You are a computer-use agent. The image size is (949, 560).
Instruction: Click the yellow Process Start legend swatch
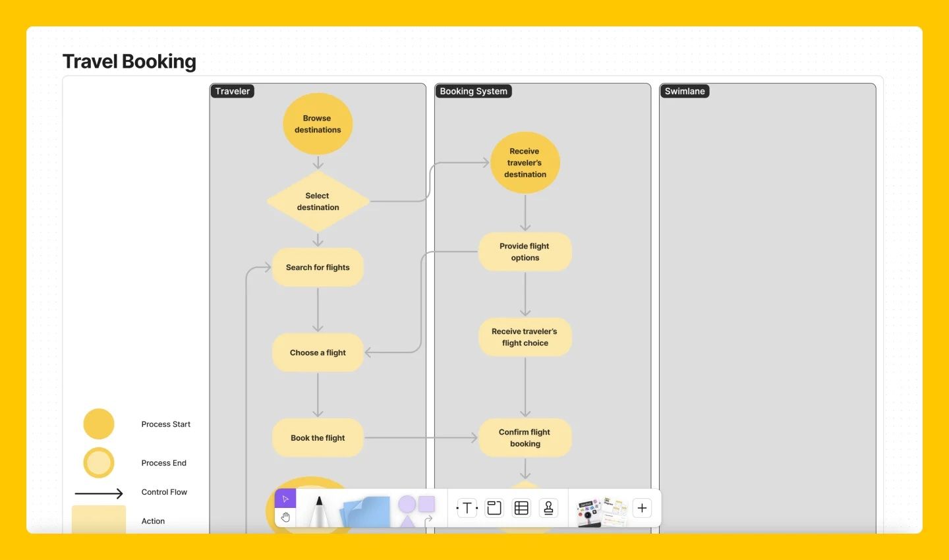click(98, 424)
